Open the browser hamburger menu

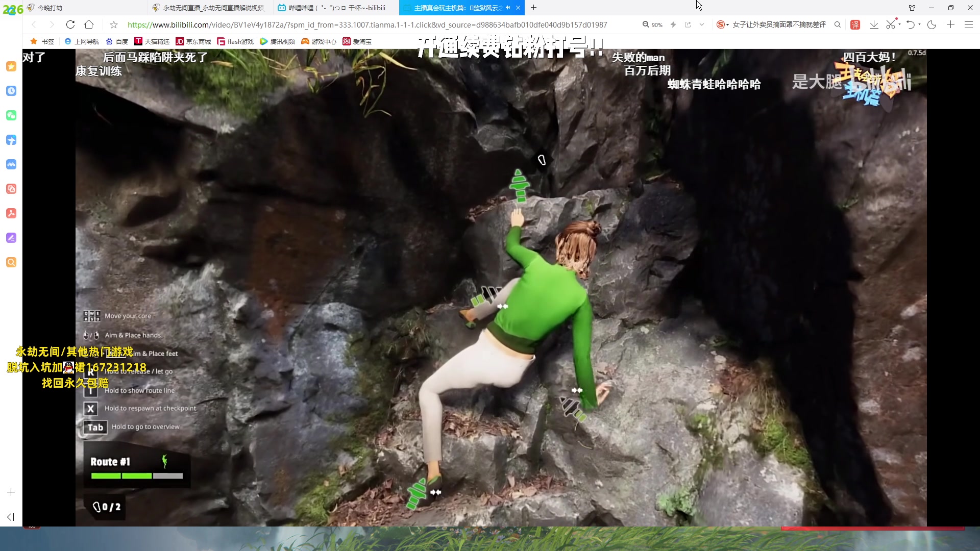969,24
